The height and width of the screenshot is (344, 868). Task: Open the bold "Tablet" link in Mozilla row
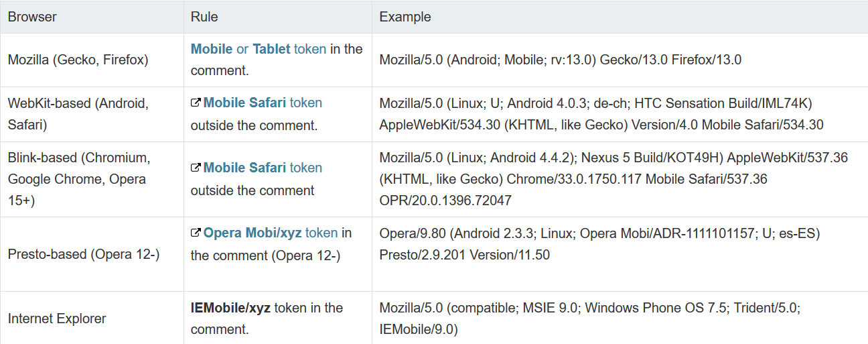(x=271, y=49)
